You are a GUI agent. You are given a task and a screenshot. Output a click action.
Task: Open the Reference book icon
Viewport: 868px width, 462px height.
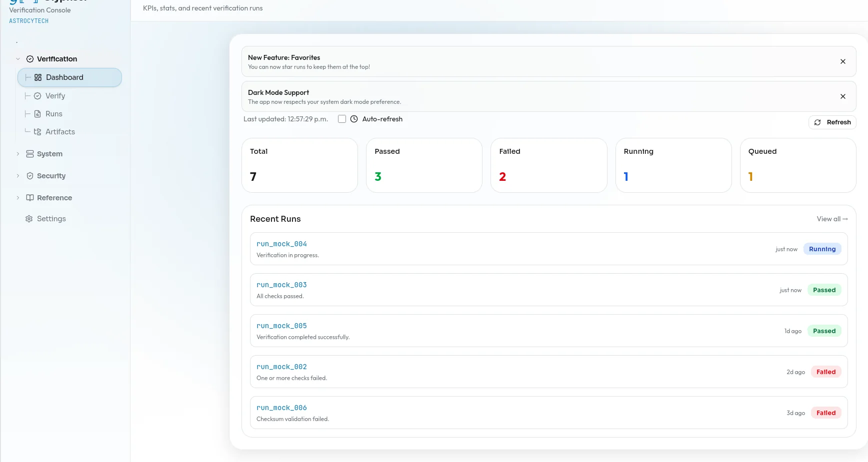pyautogui.click(x=29, y=198)
